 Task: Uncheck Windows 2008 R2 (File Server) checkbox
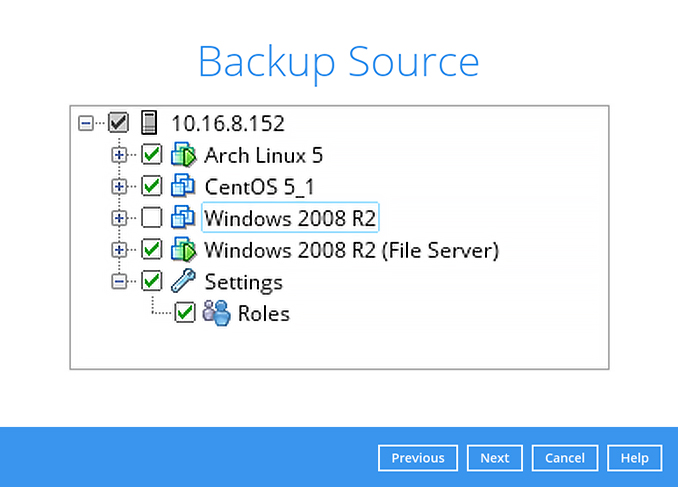151,250
